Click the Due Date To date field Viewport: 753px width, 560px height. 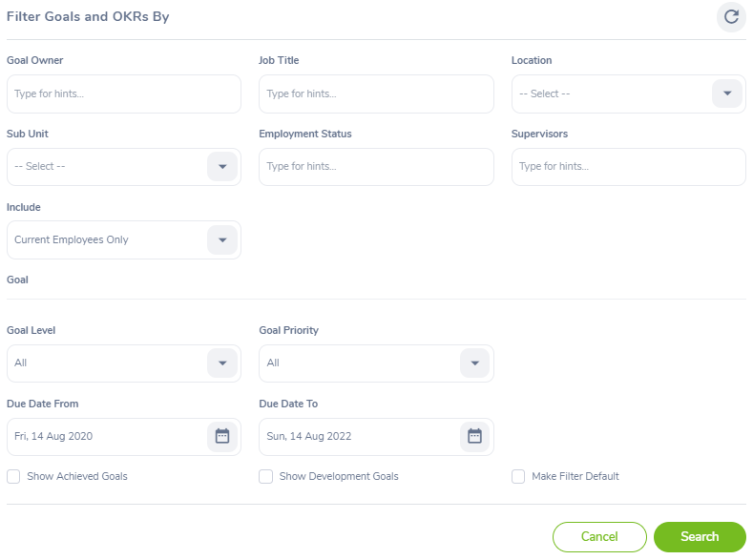tap(358, 437)
